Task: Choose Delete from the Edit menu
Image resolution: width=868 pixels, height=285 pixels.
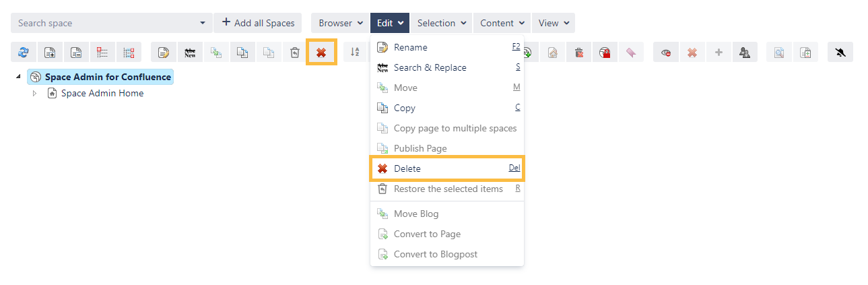Action: (407, 168)
